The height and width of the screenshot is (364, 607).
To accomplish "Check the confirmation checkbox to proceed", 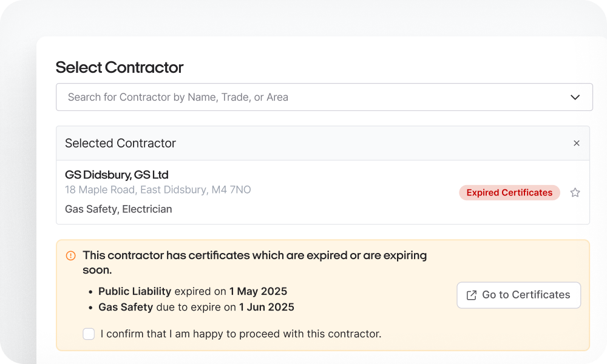I will coord(89,334).
